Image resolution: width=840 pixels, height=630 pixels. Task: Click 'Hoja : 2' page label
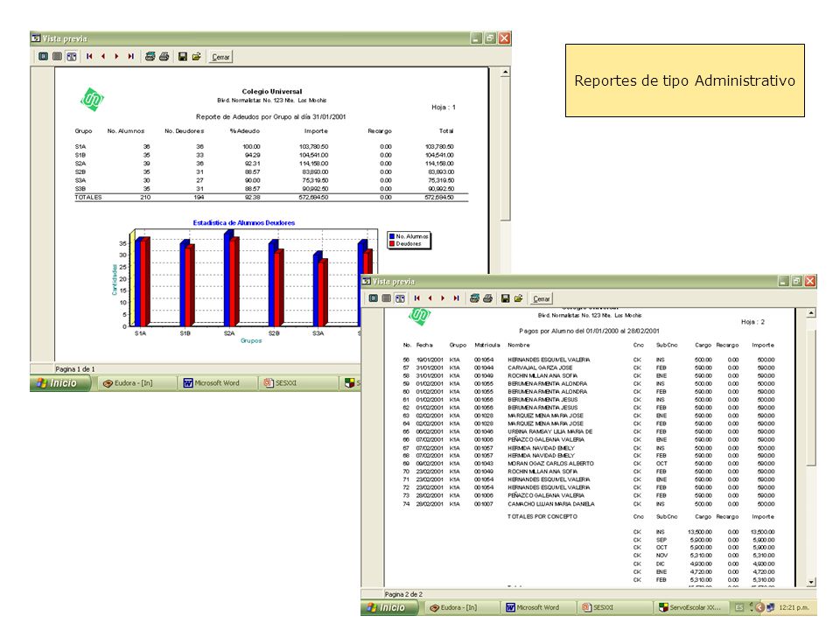tap(752, 322)
